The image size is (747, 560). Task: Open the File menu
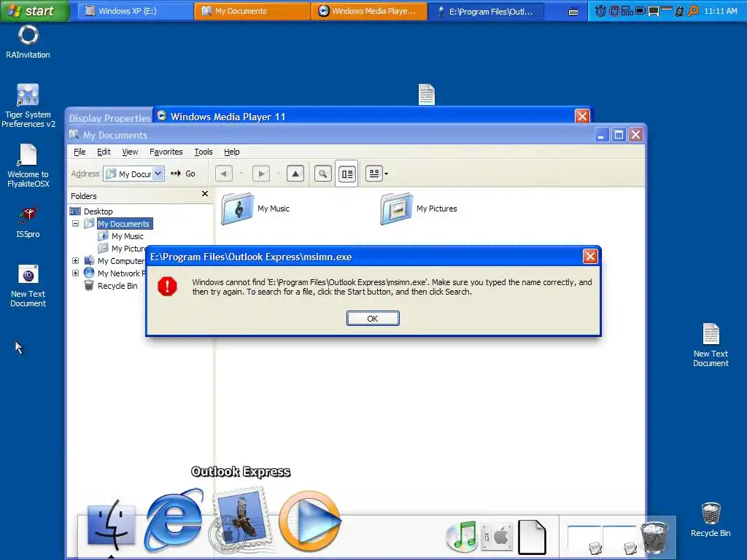pos(80,152)
